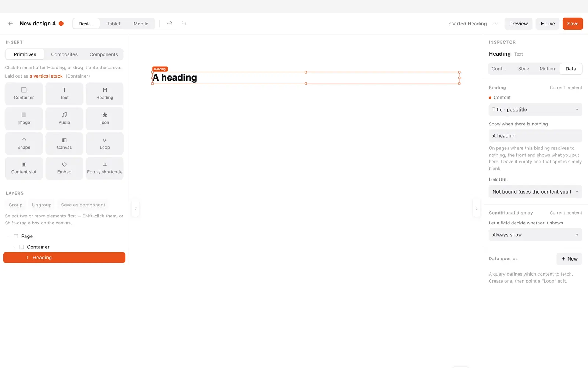588x368 pixels.
Task: Collapse the left panel with chevron
Action: point(135,209)
